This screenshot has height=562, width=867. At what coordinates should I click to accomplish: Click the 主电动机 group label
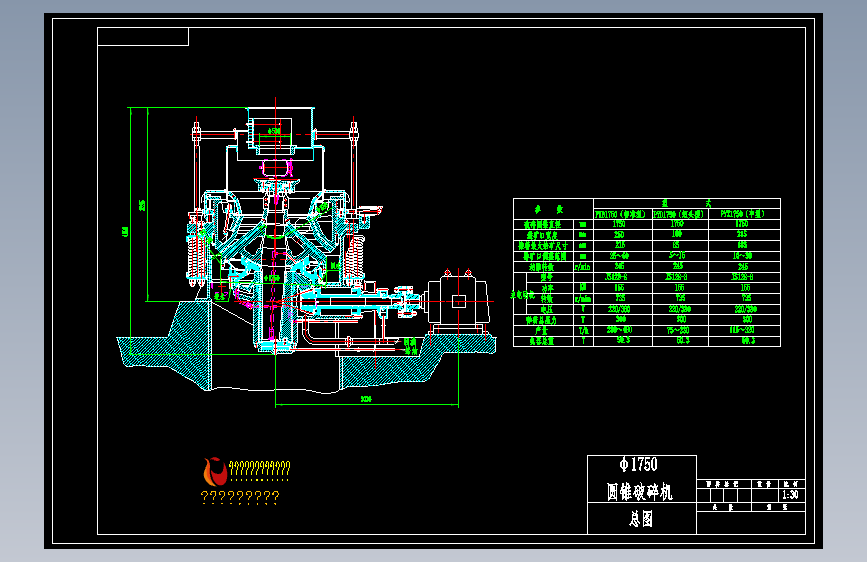point(523,295)
